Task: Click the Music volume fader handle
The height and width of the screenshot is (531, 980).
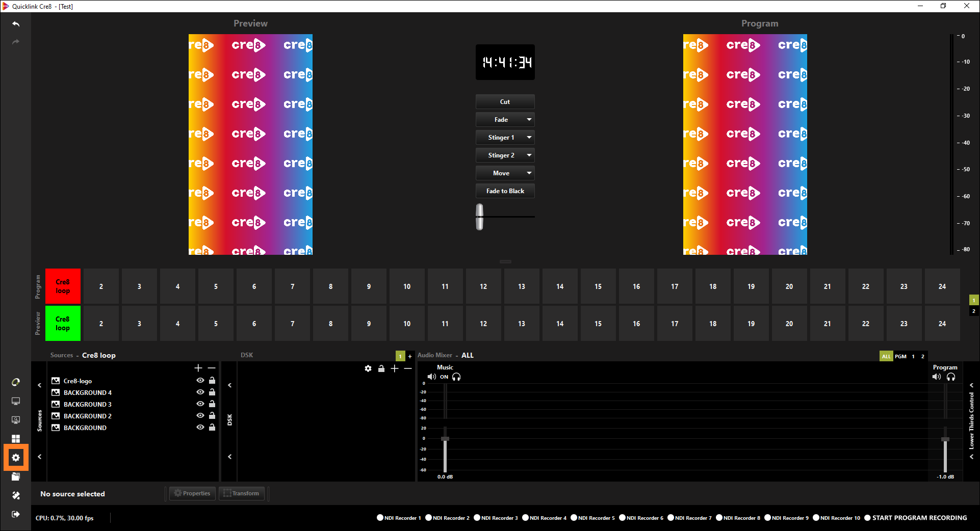Action: [445, 439]
